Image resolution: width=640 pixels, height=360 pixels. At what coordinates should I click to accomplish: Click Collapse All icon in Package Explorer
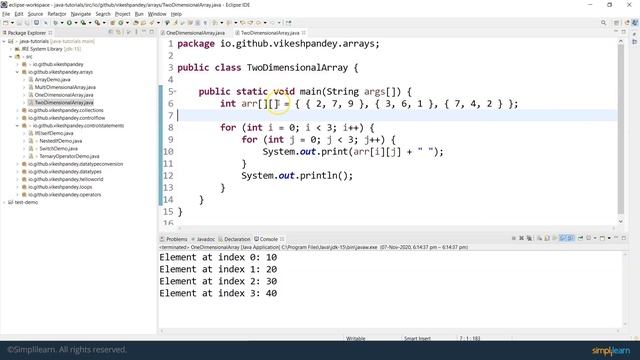pyautogui.click(x=111, y=32)
